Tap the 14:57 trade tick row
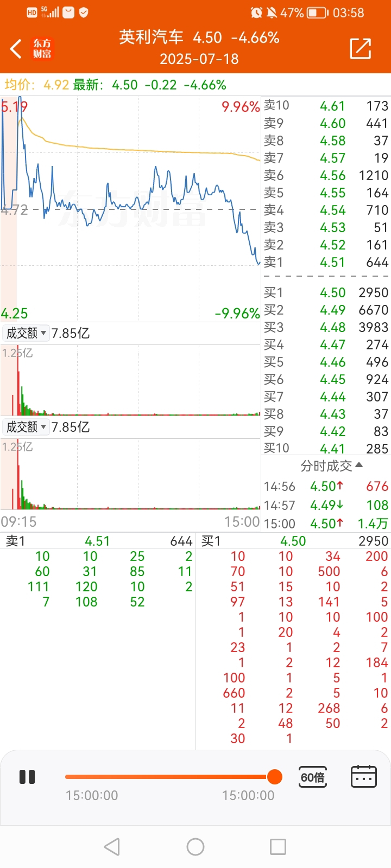Image resolution: width=391 pixels, height=868 pixels. pos(326,505)
